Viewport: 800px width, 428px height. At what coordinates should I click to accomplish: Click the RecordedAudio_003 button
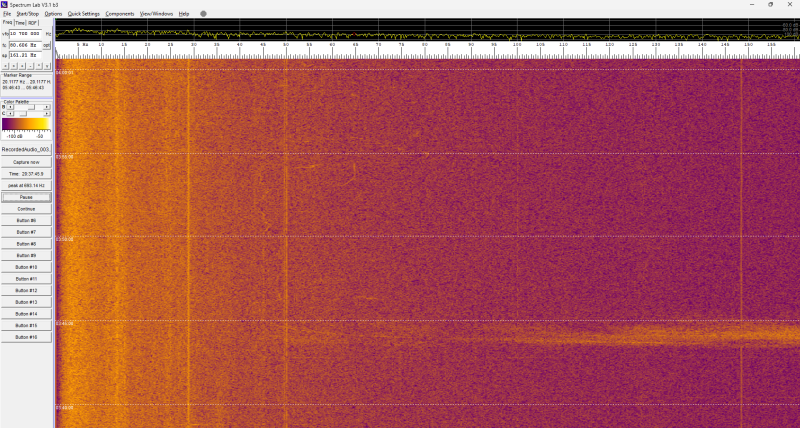(x=26, y=149)
